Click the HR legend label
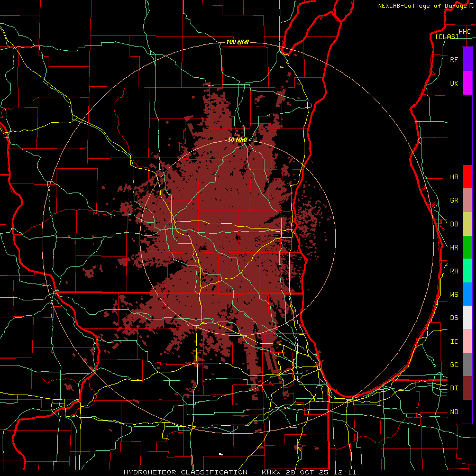Viewport: 476px width, 476px height. pyautogui.click(x=454, y=248)
